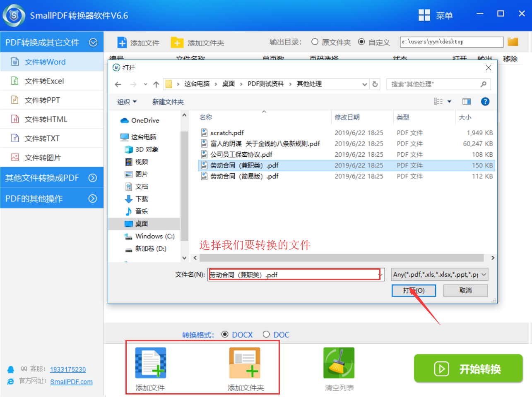Select the 原文件夹 radio button
The image size is (532, 397).
315,42
